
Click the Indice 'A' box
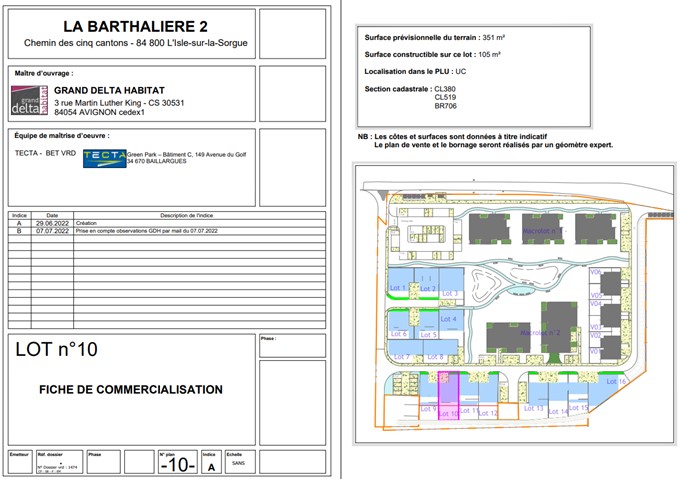point(210,466)
